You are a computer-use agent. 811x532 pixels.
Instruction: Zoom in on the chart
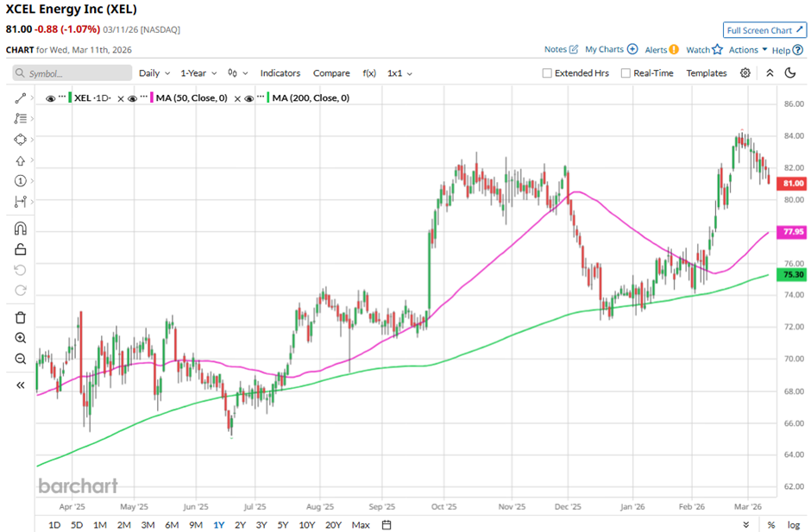[21, 338]
